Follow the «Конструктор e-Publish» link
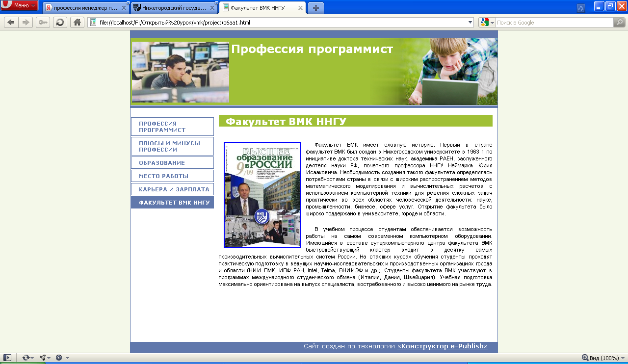The width and height of the screenshot is (628, 364). [443, 346]
